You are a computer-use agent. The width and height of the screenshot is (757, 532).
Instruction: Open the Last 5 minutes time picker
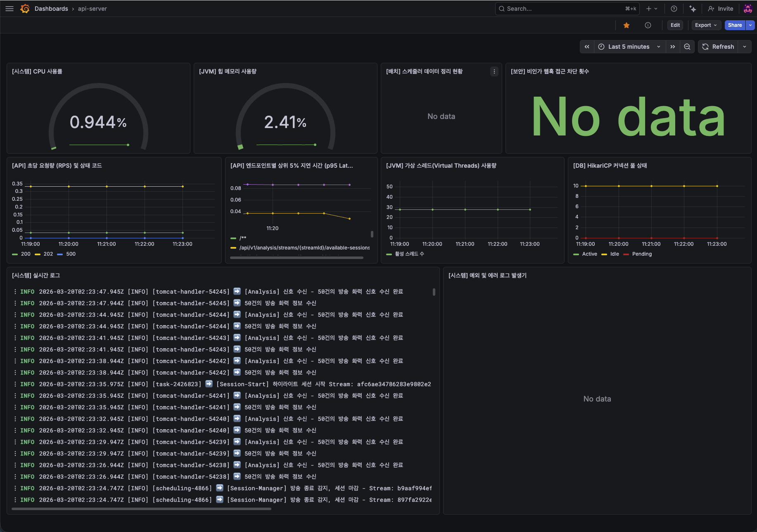[630, 47]
